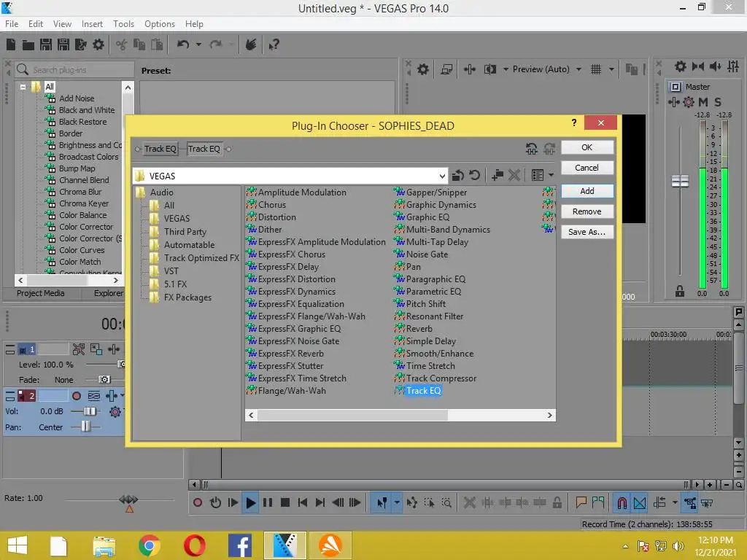Viewport: 747px width, 560px height.
Task: Select the Pitch Shift plug-in
Action: [x=425, y=304]
